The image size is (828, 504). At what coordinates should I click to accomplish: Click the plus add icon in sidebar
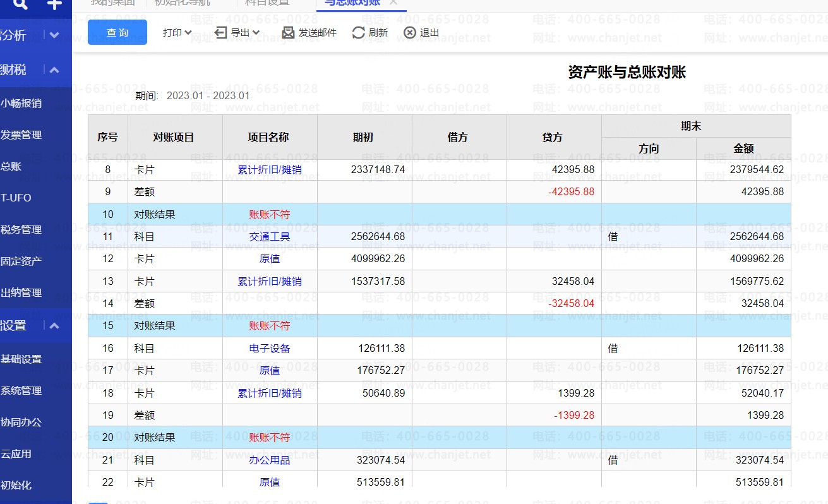[54, 4]
